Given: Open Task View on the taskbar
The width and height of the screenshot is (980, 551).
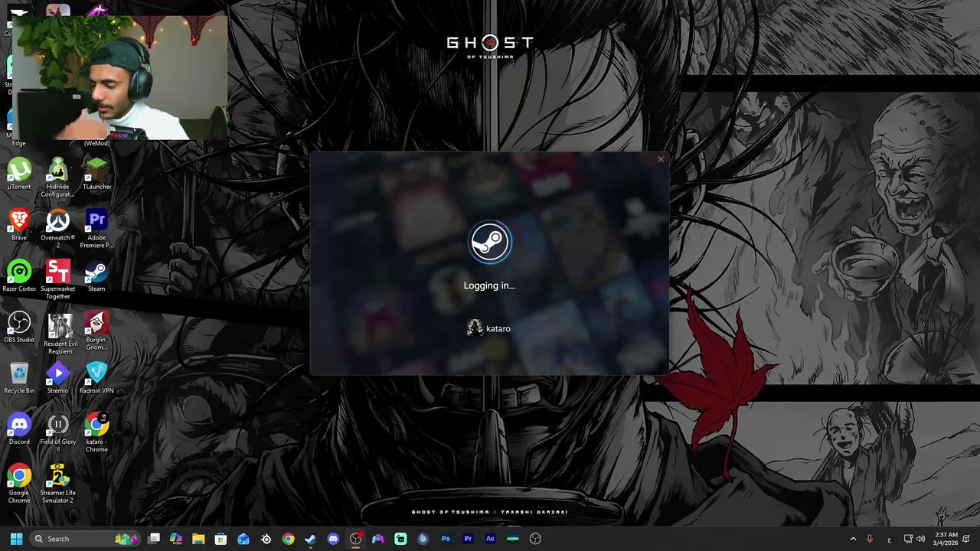Looking at the screenshot, I should (x=154, y=539).
